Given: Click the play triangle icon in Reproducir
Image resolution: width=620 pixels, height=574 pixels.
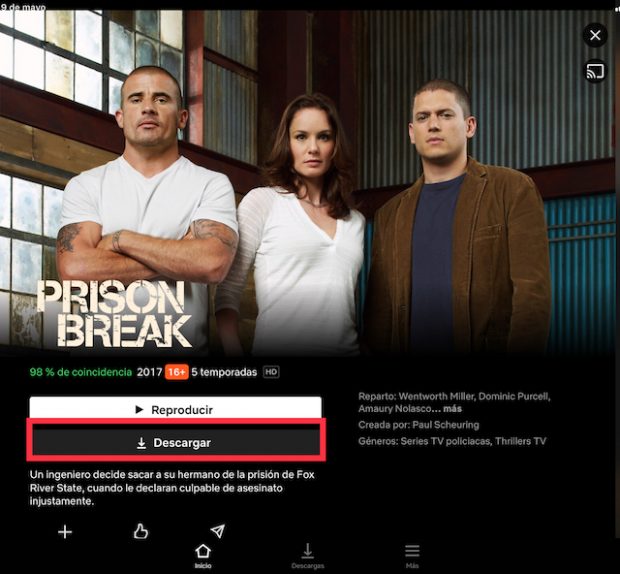Looking at the screenshot, I should 139,410.
